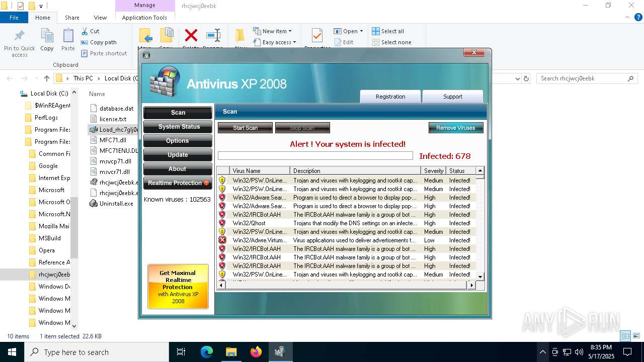644x362 pixels.
Task: Toggle Realtime Protection in the sidebar
Action: pos(178,183)
